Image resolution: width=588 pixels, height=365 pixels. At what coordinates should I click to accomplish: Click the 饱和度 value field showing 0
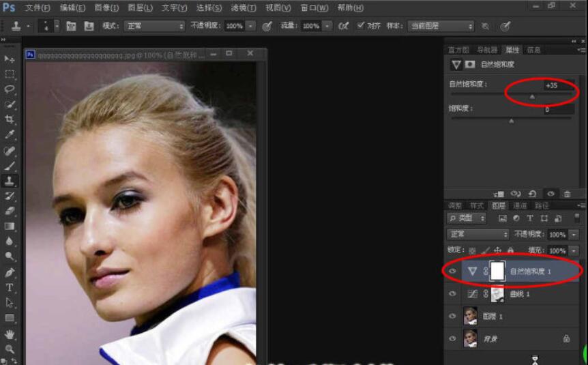coord(559,110)
